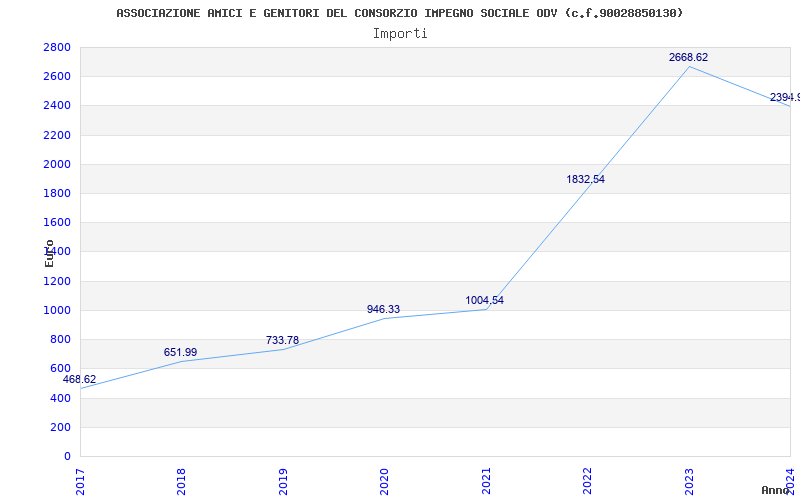Select the 2019 x-axis year label
800x500 pixels.
pyautogui.click(x=284, y=480)
